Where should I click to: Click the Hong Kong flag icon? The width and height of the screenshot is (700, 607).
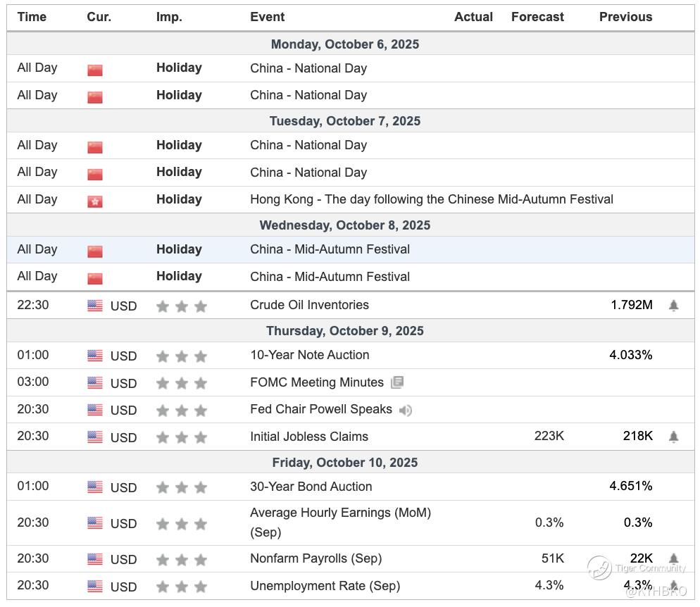pyautogui.click(x=95, y=201)
